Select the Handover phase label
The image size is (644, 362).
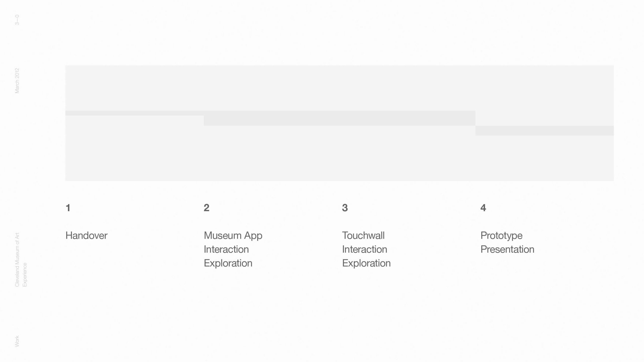click(86, 235)
